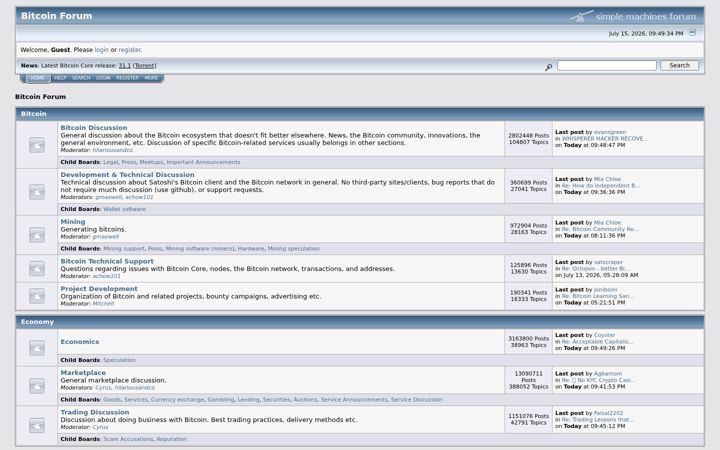Open the Mining software (miners) child board
This screenshot has height=450, width=720.
click(x=200, y=248)
